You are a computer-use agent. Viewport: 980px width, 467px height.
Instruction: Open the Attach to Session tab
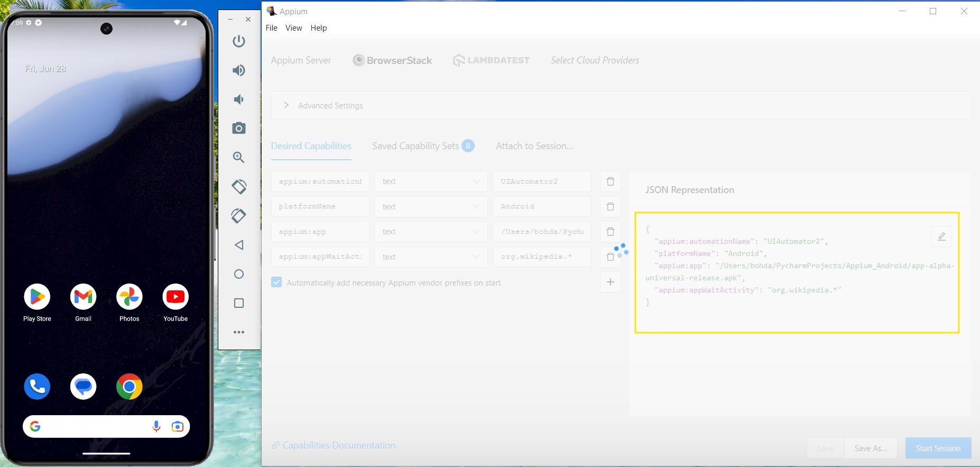point(534,146)
